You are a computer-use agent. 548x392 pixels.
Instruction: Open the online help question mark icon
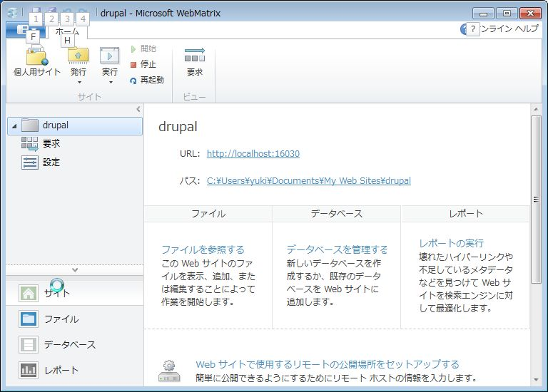(x=466, y=29)
